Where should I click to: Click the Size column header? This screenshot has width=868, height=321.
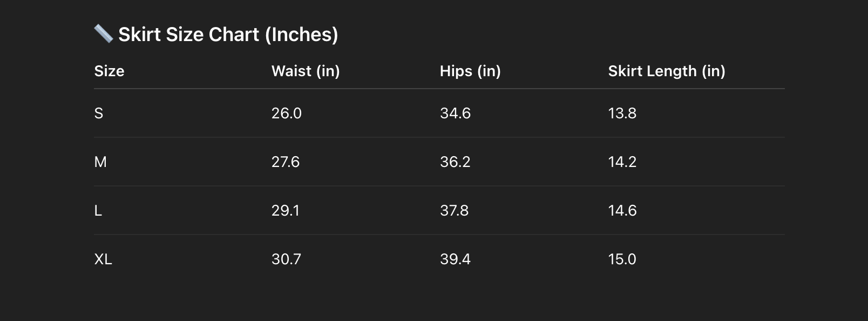[x=109, y=71]
